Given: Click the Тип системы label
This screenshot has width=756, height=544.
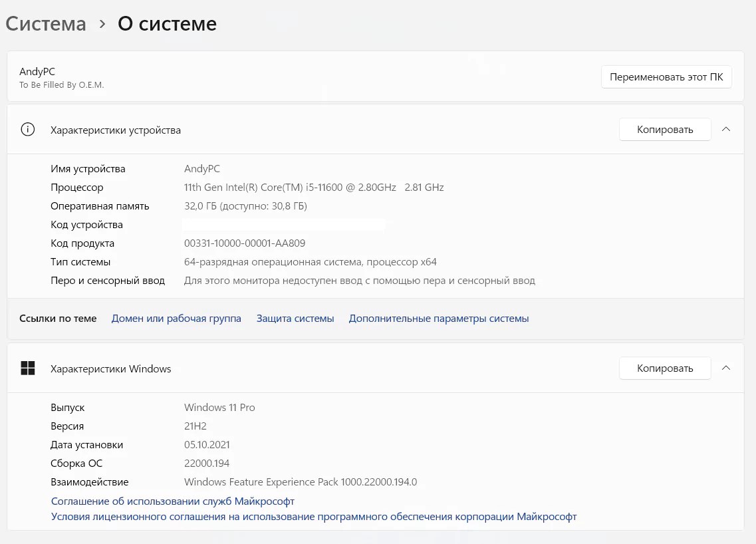Looking at the screenshot, I should 80,262.
